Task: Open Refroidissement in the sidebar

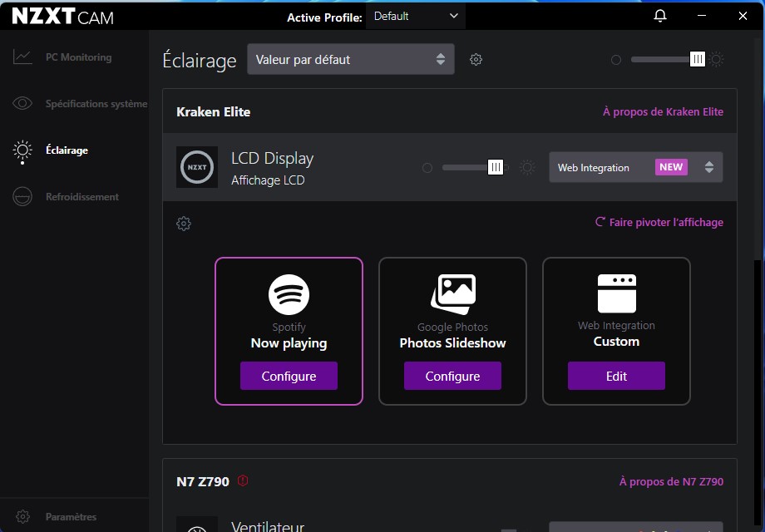Action: coord(81,197)
